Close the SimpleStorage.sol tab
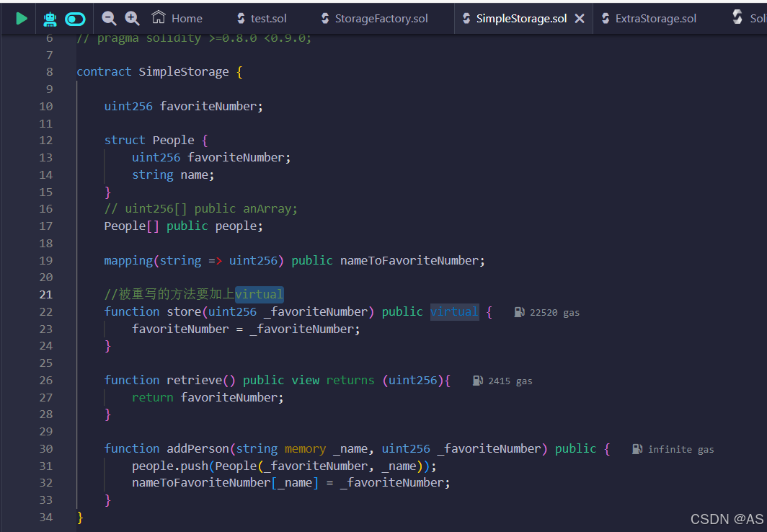 (x=580, y=18)
